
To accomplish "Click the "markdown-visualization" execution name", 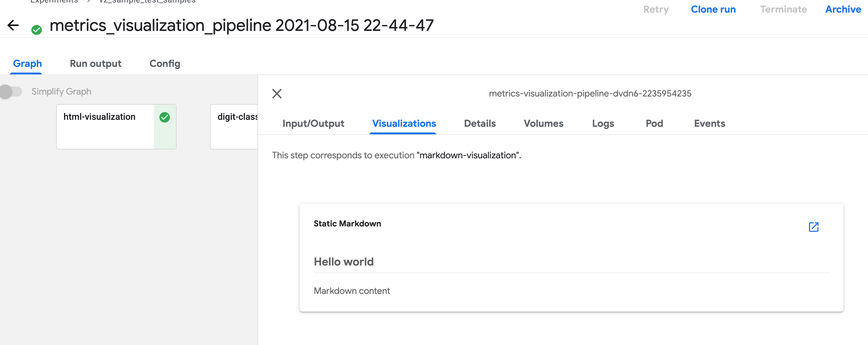I will click(x=468, y=155).
